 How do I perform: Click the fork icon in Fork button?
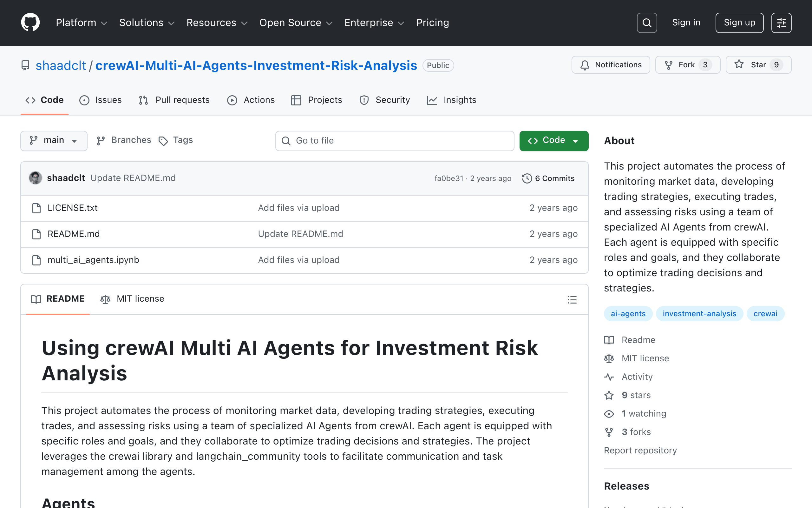pyautogui.click(x=668, y=65)
